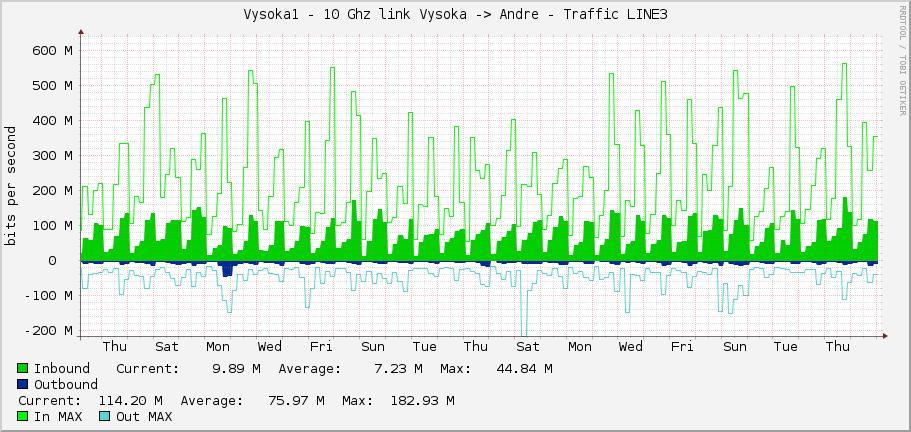Image resolution: width=911 pixels, height=432 pixels.
Task: Click the '500 M' y-axis label
Action: click(52, 85)
